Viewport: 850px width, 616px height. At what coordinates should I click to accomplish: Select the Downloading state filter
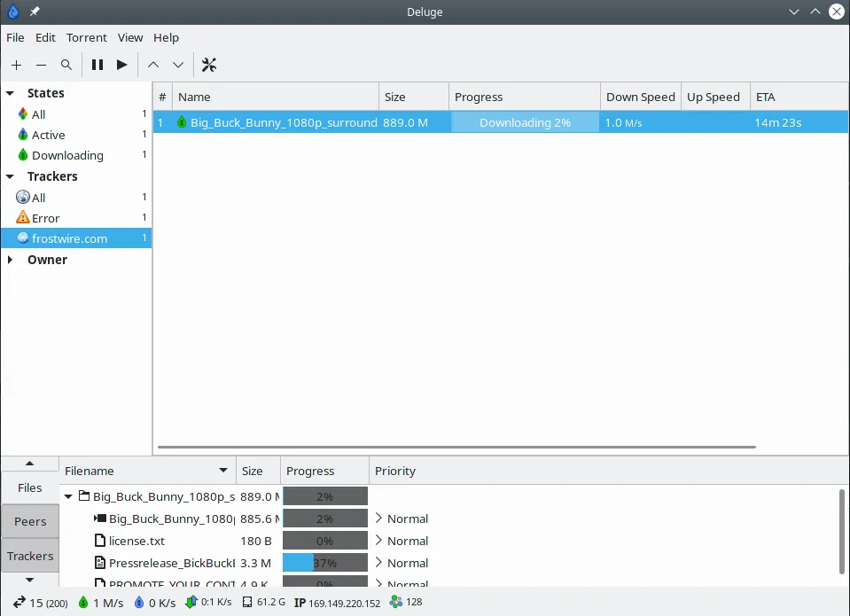[76, 156]
